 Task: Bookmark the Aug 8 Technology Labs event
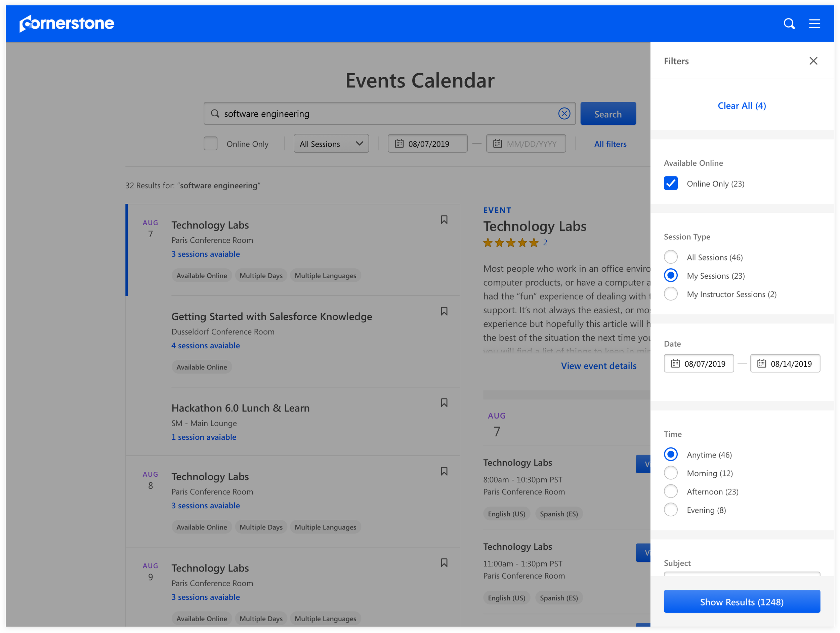[x=444, y=471]
